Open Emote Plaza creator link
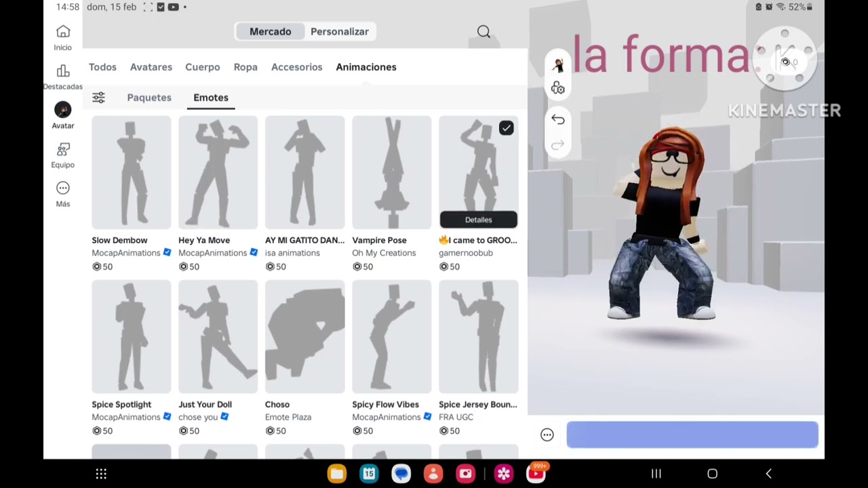The width and height of the screenshot is (868, 488). point(288,417)
